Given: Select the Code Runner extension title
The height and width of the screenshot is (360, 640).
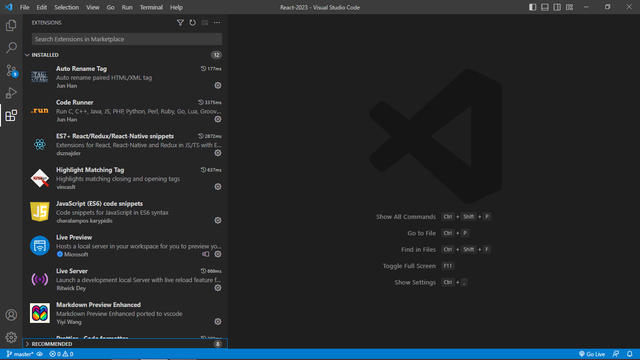Looking at the screenshot, I should pos(75,102).
